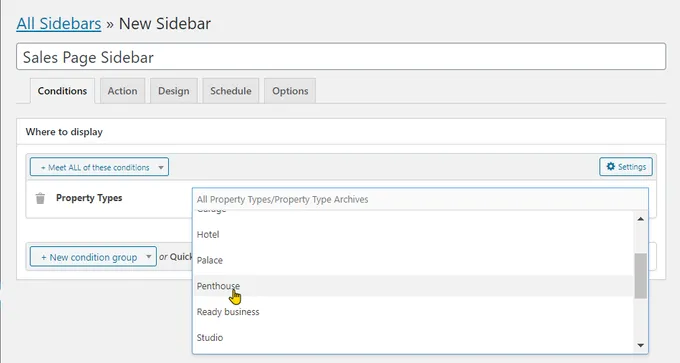The height and width of the screenshot is (363, 680).
Task: Click the dropdown list's scroll up arrow
Action: [641, 219]
